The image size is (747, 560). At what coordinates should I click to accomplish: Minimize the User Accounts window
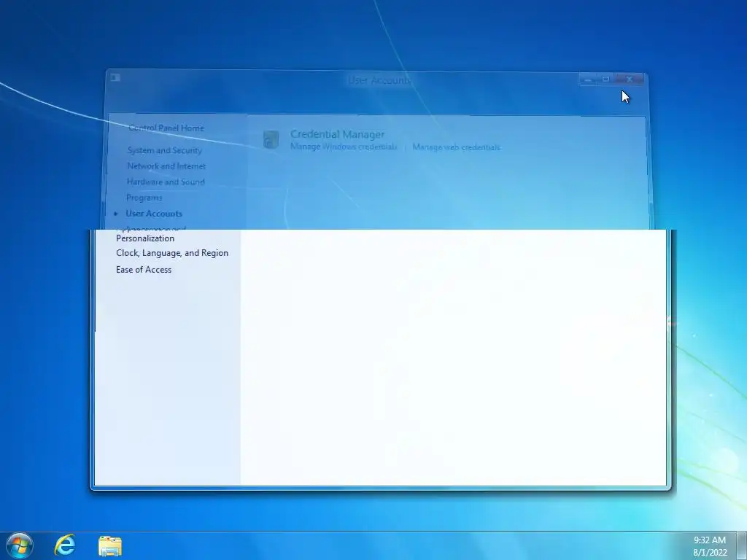(588, 79)
